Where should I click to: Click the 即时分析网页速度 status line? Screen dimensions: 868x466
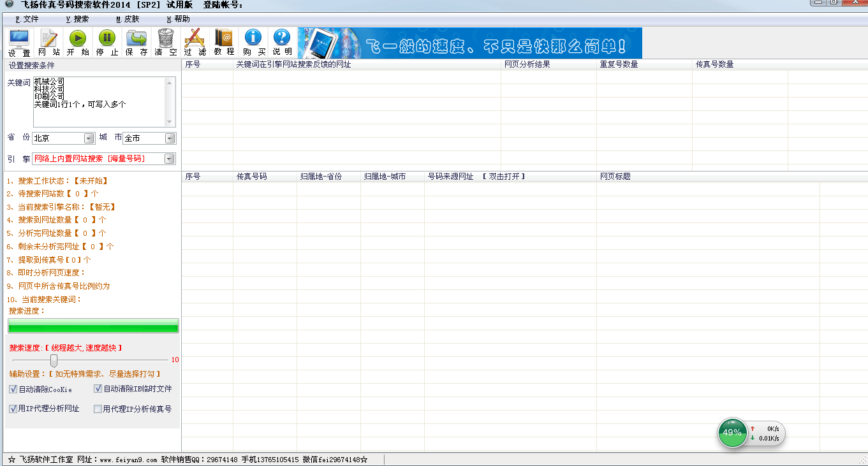46,273
